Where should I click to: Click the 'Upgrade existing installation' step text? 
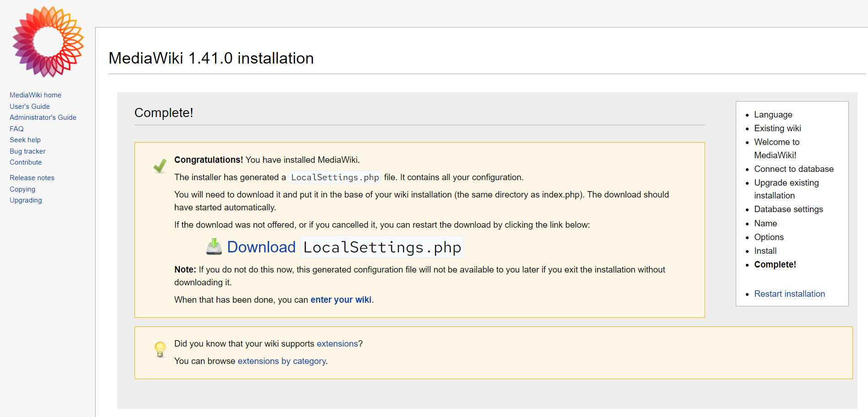coord(786,189)
